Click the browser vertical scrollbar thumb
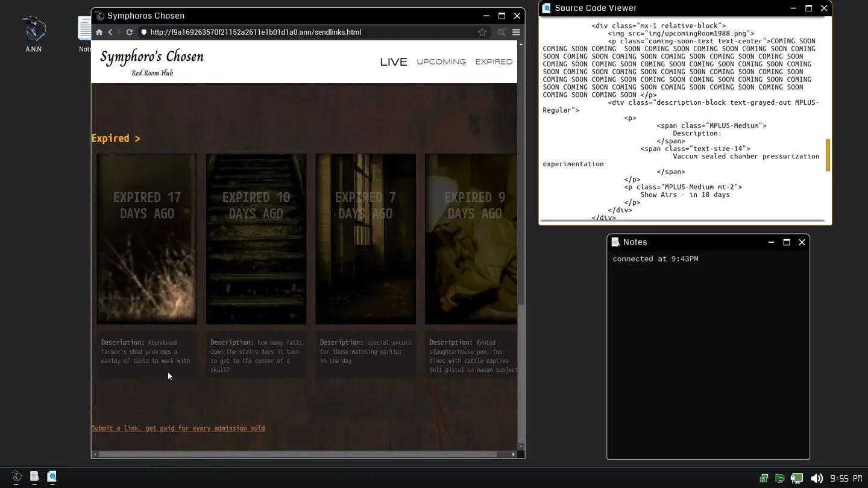Viewport: 868px width, 488px height. tap(521, 374)
